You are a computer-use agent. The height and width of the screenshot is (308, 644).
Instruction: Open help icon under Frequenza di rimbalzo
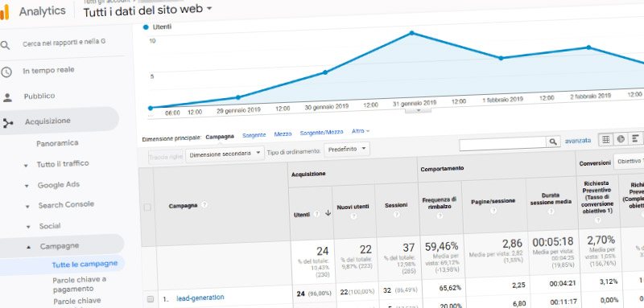tap(440, 216)
